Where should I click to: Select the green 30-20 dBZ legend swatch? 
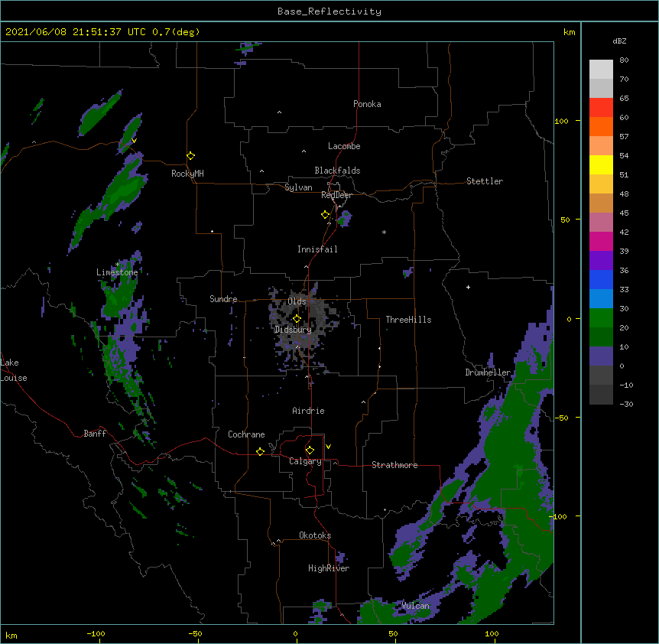tap(601, 318)
